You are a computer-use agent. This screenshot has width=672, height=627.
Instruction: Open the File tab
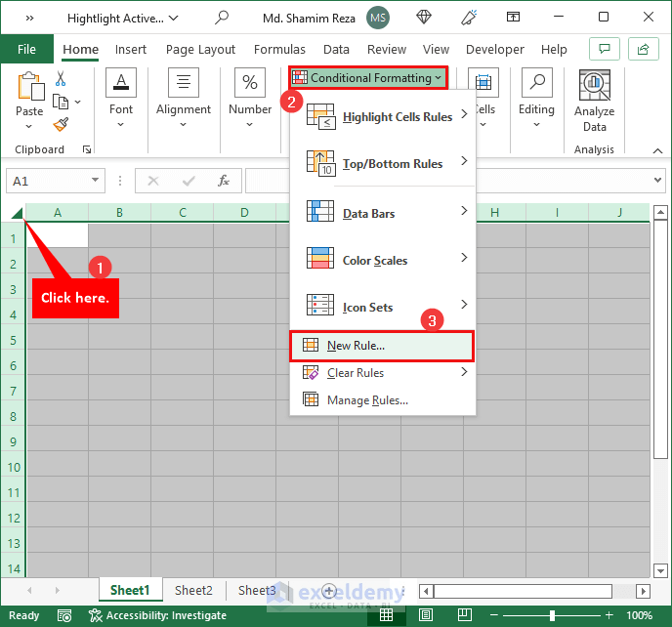26,49
